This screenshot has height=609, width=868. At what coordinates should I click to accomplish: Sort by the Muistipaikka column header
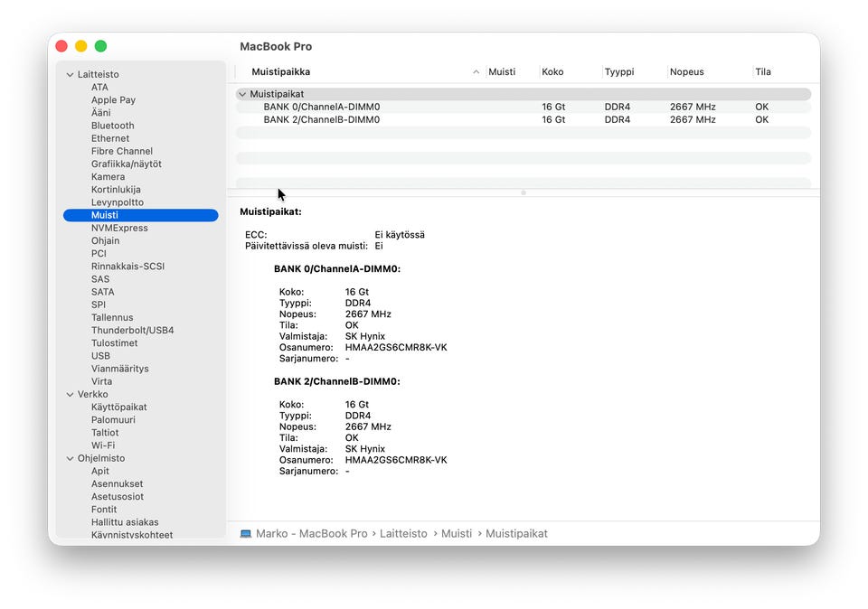(280, 72)
